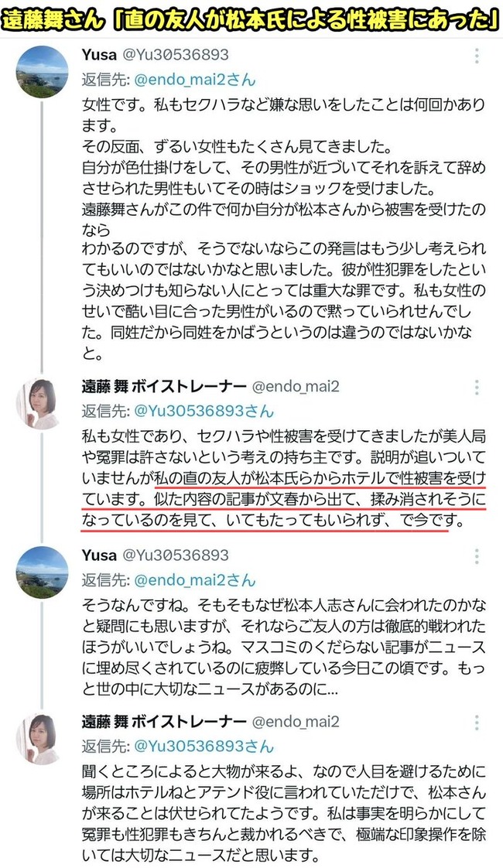
Task: Open three-dot menu on tweet starting 私も女性であり
Action: tap(477, 388)
